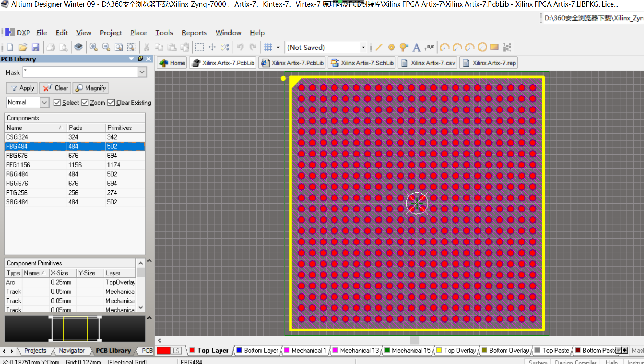Open the Place menu
The height and width of the screenshot is (364, 644).
(x=138, y=33)
